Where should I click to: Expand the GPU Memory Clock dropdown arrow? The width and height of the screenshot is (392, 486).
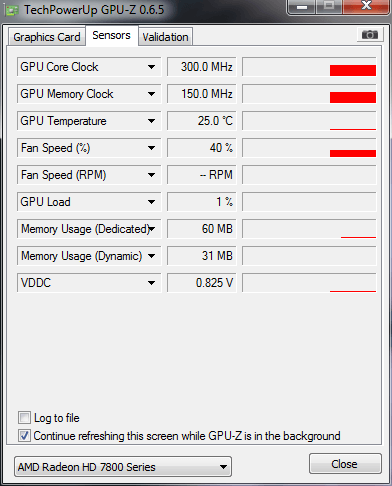pyautogui.click(x=151, y=94)
